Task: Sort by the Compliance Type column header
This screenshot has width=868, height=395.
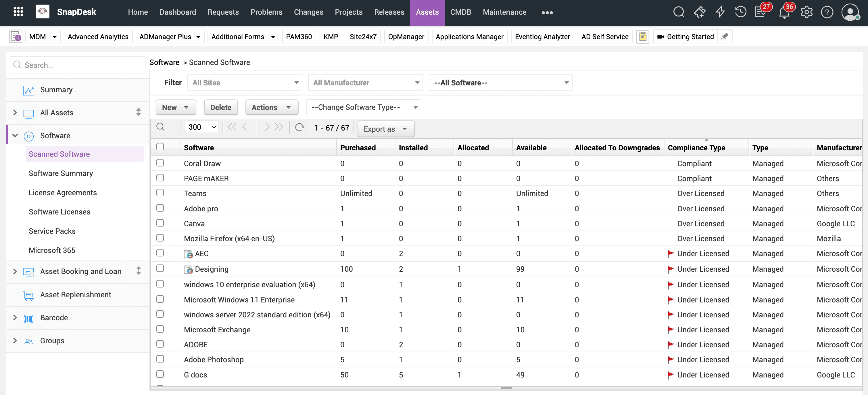Action: click(x=696, y=147)
